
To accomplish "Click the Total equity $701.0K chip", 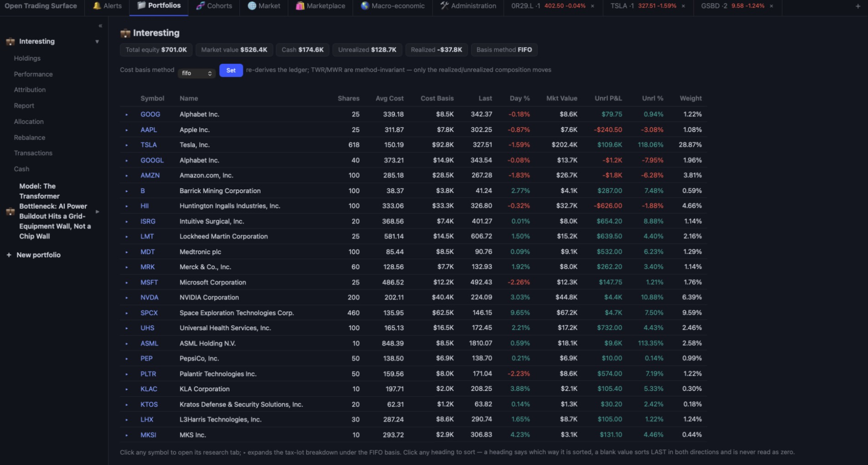I will click(x=156, y=50).
